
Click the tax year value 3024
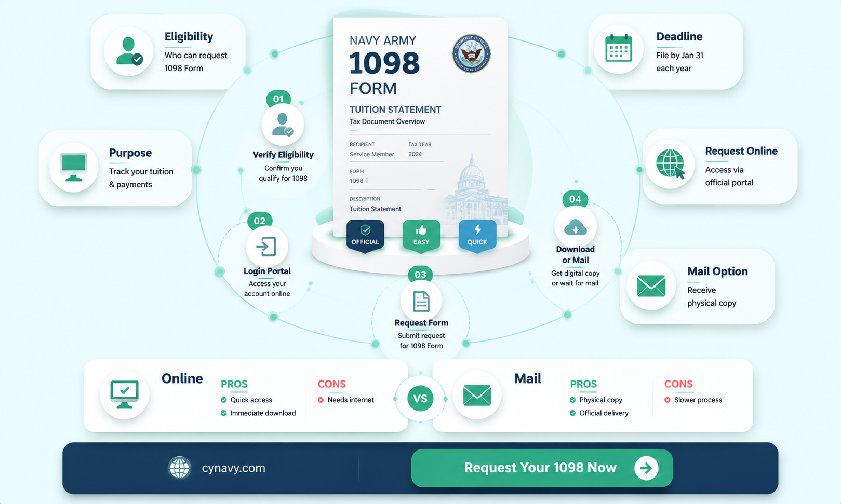415,154
